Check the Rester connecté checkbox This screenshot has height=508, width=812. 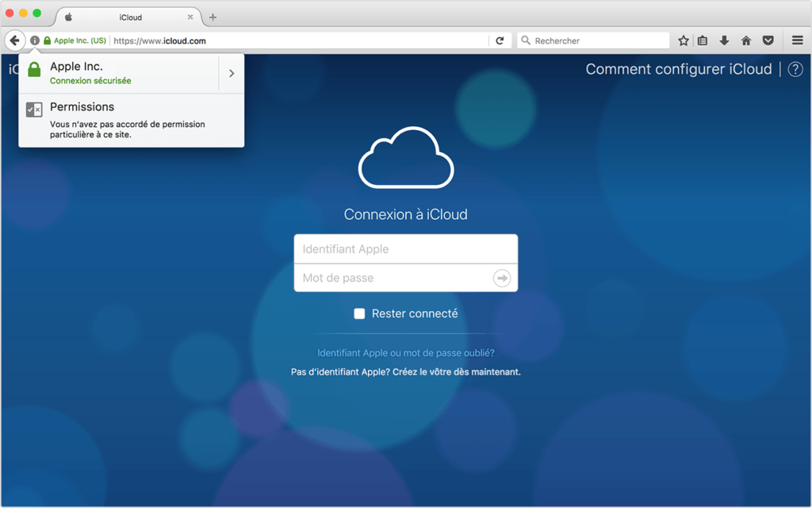click(359, 314)
